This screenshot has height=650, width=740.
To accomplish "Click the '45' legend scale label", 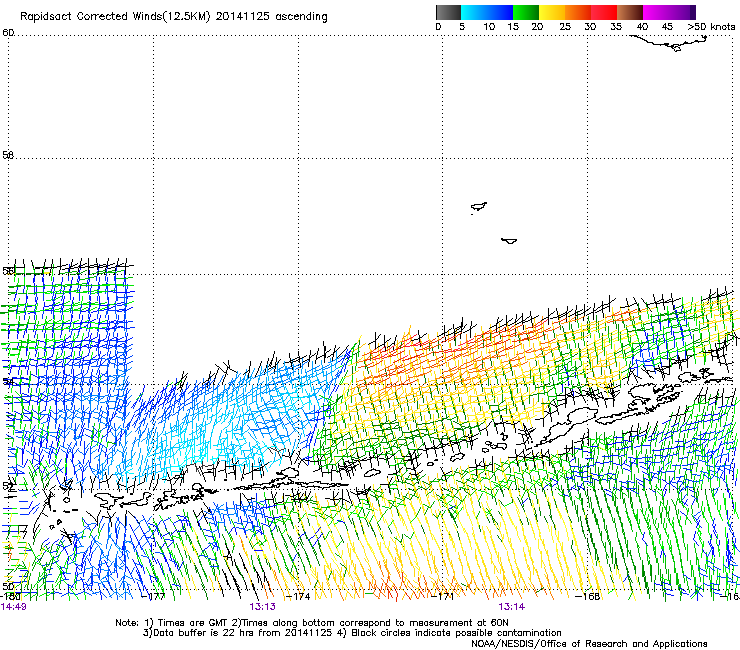I will pyautogui.click(x=667, y=27).
